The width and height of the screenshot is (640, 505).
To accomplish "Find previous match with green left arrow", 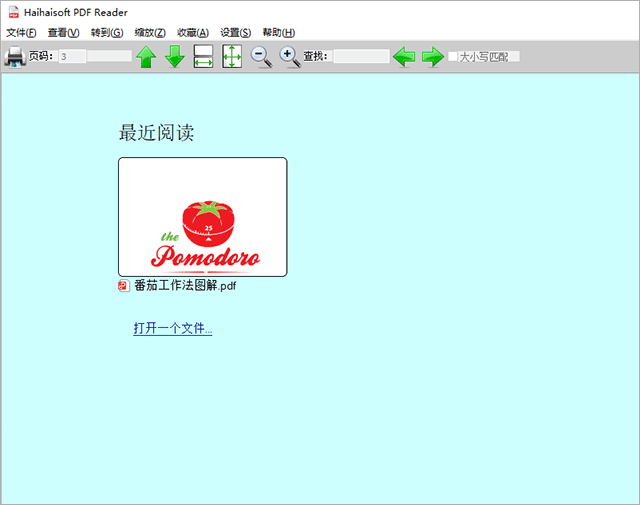I will (x=404, y=56).
